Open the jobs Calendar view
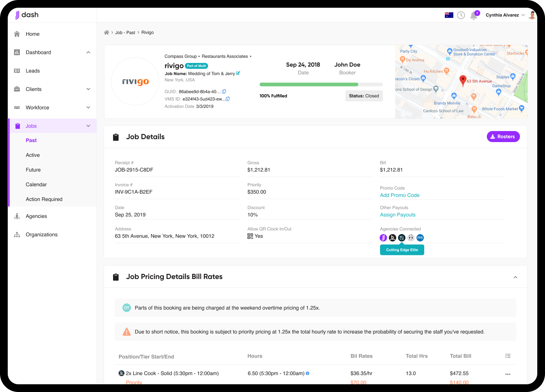This screenshot has height=392, width=545. click(x=36, y=184)
